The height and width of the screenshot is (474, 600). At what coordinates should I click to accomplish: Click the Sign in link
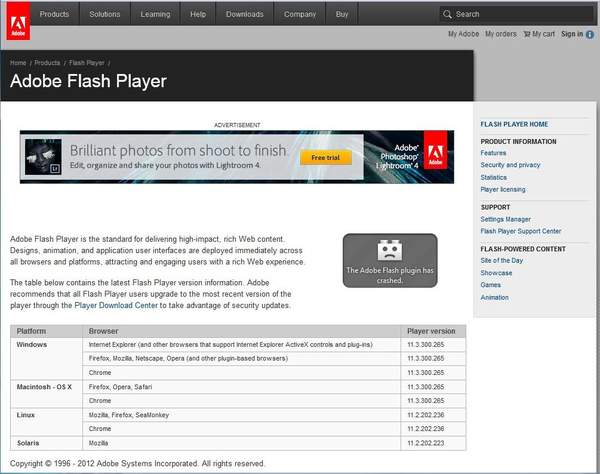[x=572, y=34]
